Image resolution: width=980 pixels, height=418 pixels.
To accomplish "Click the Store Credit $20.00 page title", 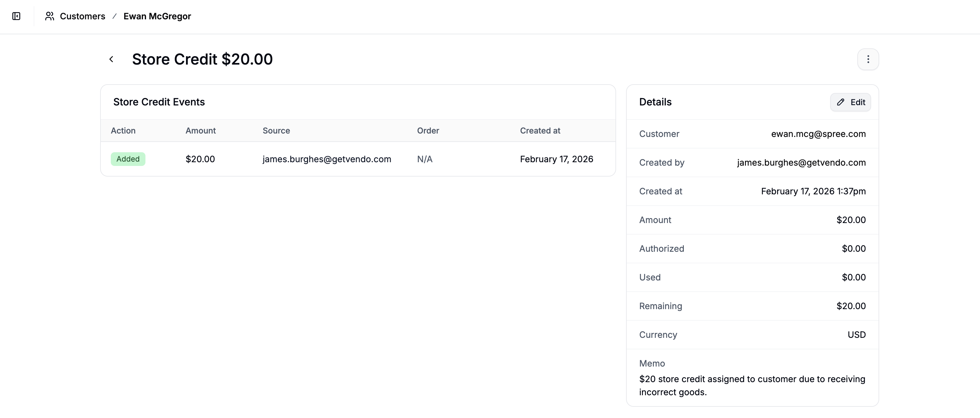I will coord(202,59).
